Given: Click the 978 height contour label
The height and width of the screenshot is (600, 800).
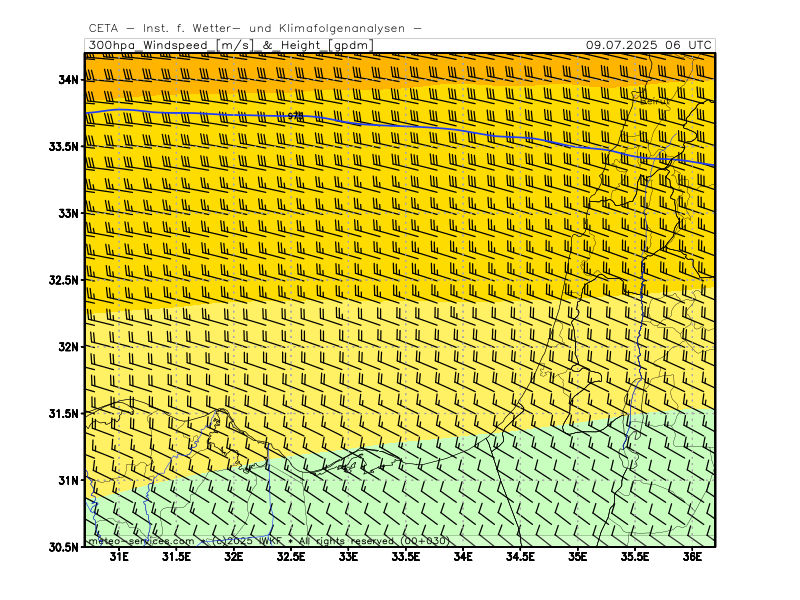Looking at the screenshot, I should pos(295,117).
